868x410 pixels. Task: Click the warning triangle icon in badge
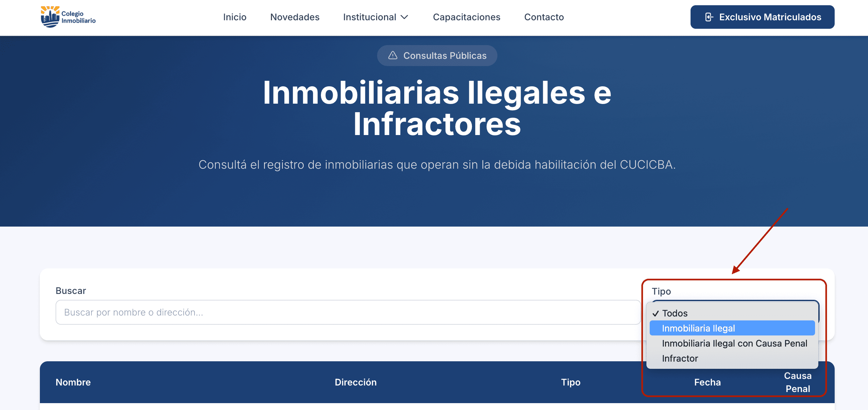point(392,55)
